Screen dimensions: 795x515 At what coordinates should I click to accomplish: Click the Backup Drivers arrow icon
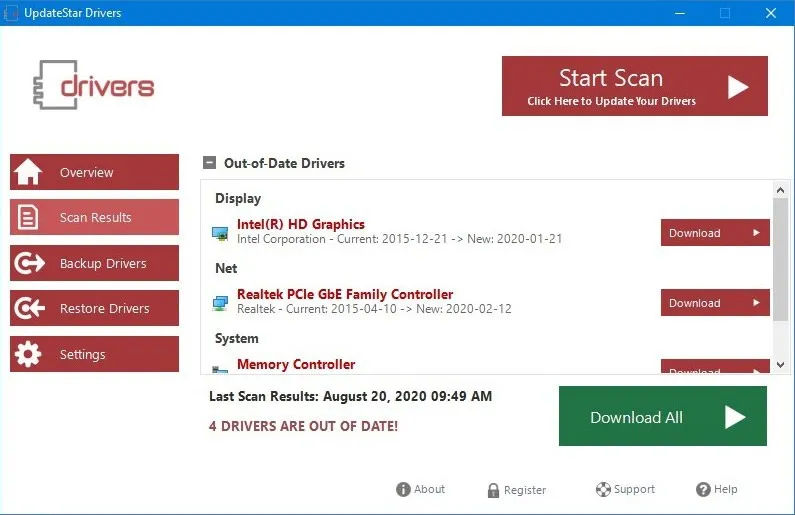(x=29, y=263)
